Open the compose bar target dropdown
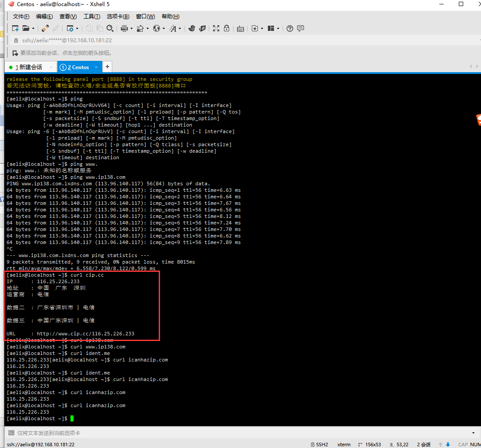Screen dimensions: 481x448 coord(474,433)
